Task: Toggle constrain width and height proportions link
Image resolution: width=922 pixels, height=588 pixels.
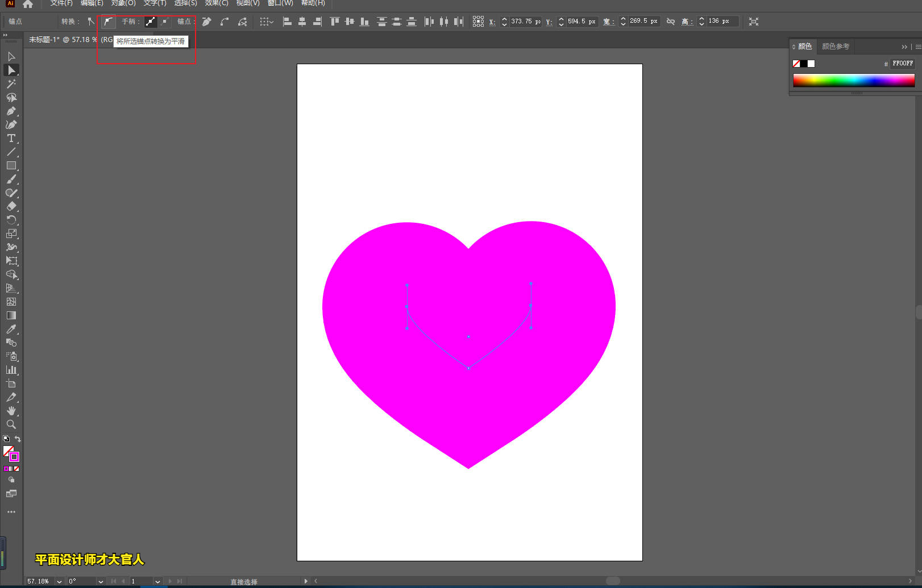Action: click(671, 22)
